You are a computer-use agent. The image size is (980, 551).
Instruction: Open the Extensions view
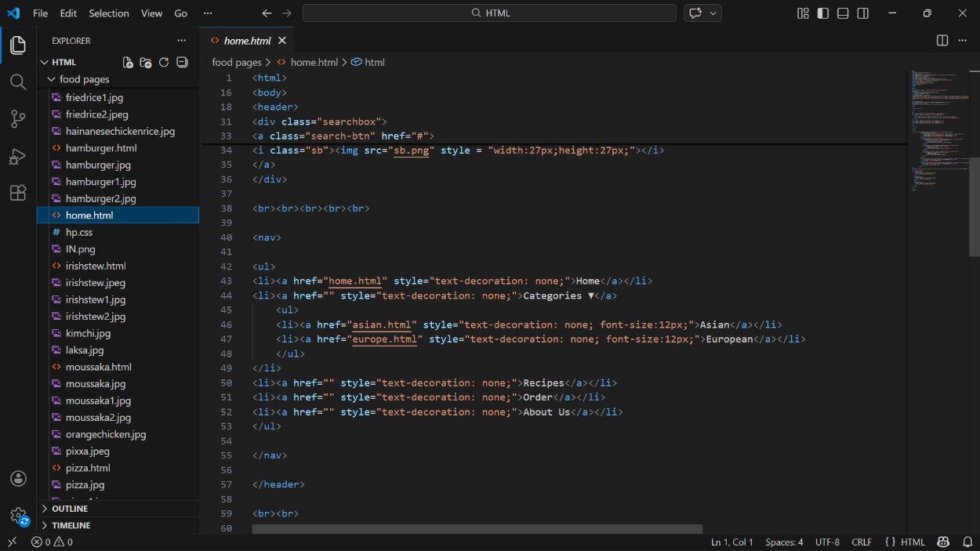click(x=18, y=193)
